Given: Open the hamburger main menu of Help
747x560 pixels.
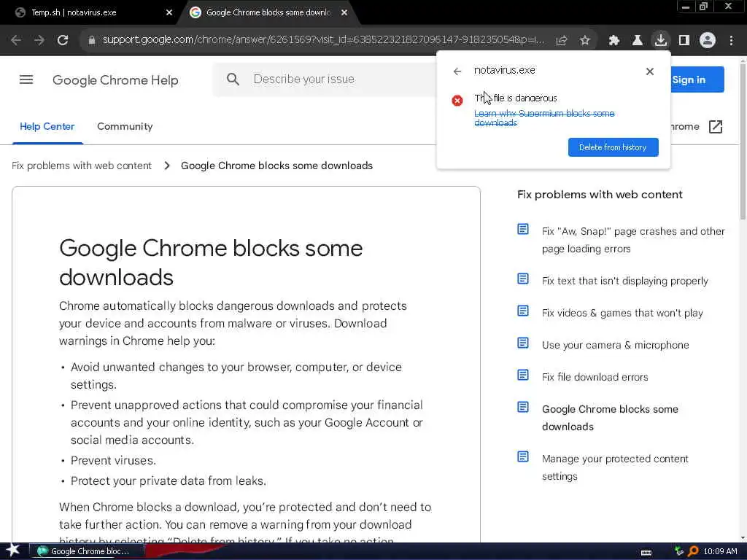Looking at the screenshot, I should coord(26,79).
